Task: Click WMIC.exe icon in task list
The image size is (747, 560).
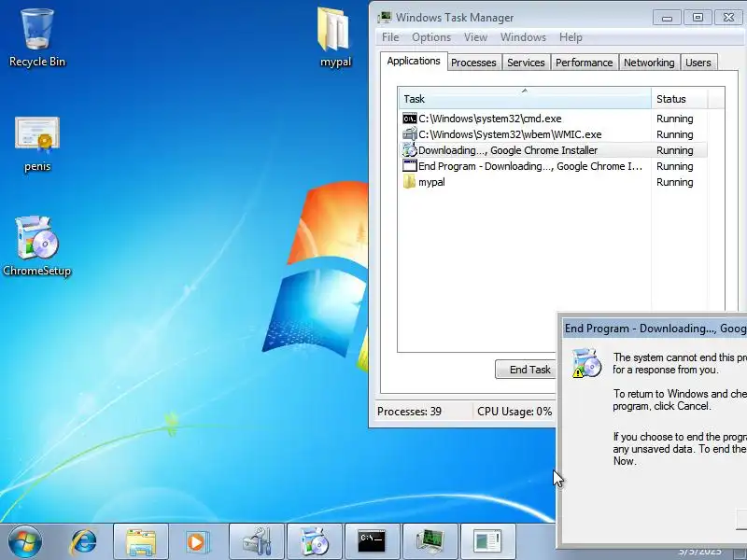Action: click(409, 134)
